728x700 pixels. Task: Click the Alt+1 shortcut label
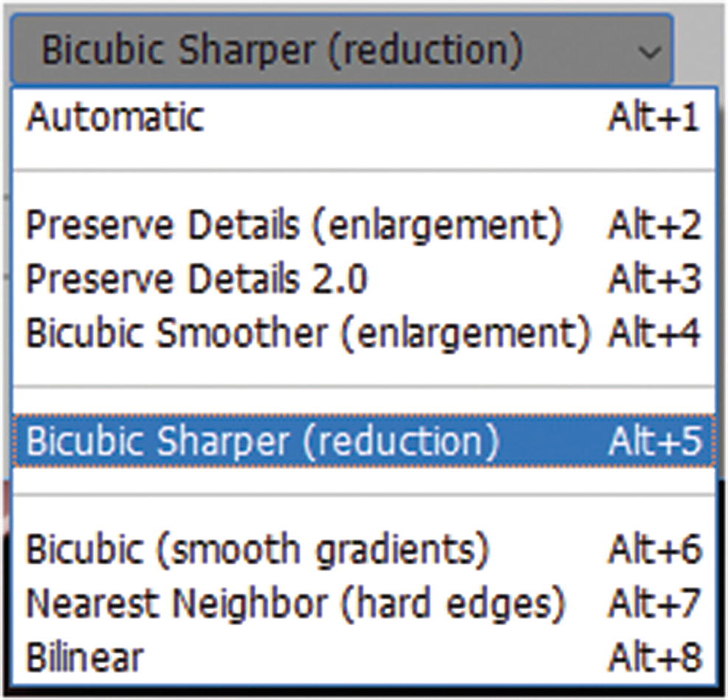(x=654, y=118)
